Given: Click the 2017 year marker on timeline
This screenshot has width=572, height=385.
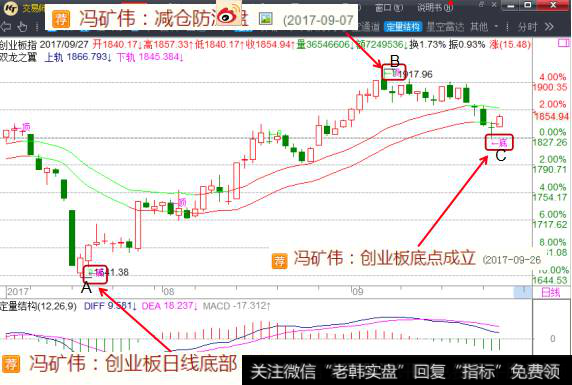Looking at the screenshot, I should coord(18,292).
